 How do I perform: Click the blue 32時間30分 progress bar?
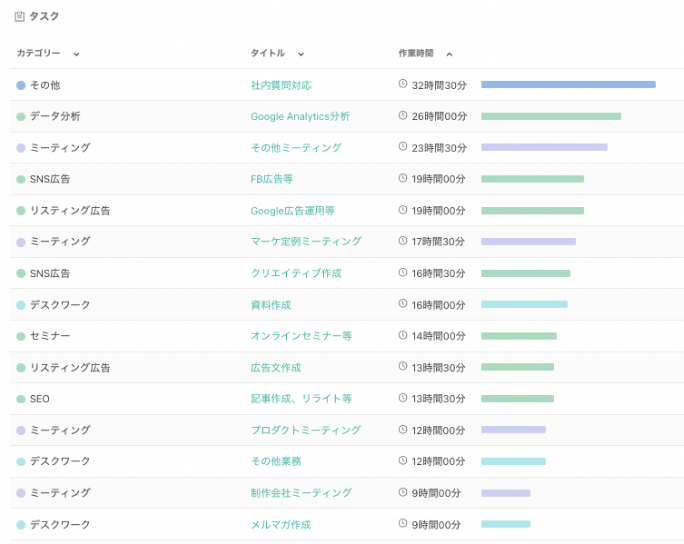click(x=568, y=85)
